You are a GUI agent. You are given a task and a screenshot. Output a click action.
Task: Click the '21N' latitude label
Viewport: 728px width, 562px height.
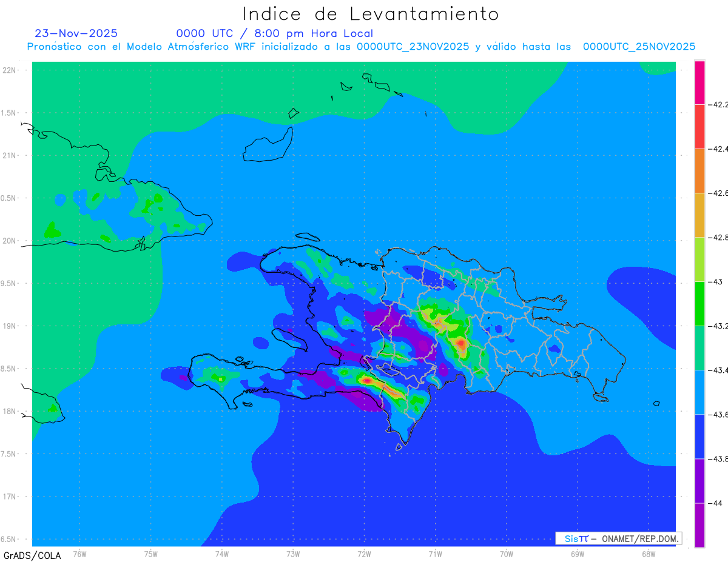click(10, 155)
